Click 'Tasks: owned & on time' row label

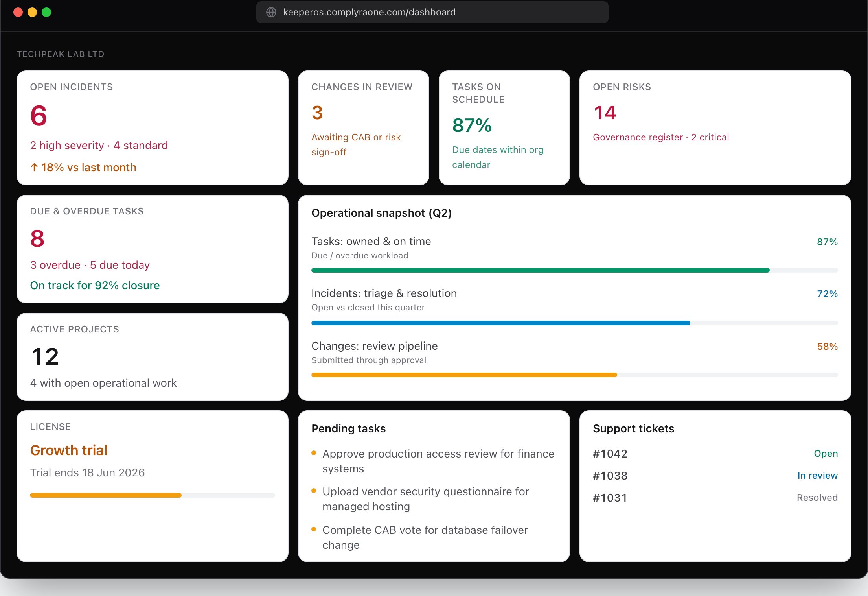click(371, 242)
